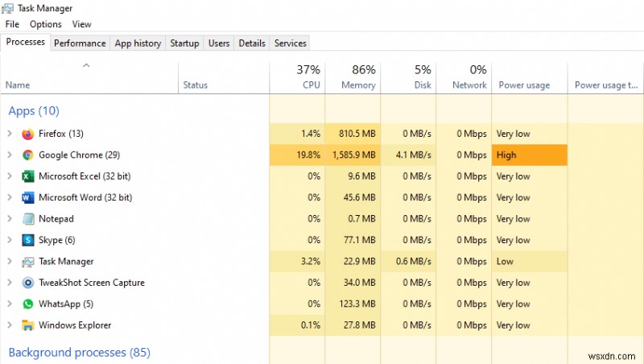
Task: Click the Google Chrome icon in list
Action: click(28, 155)
